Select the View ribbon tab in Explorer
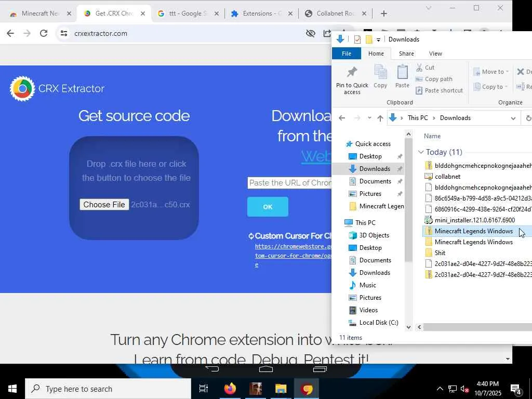The image size is (532, 399). click(x=435, y=54)
